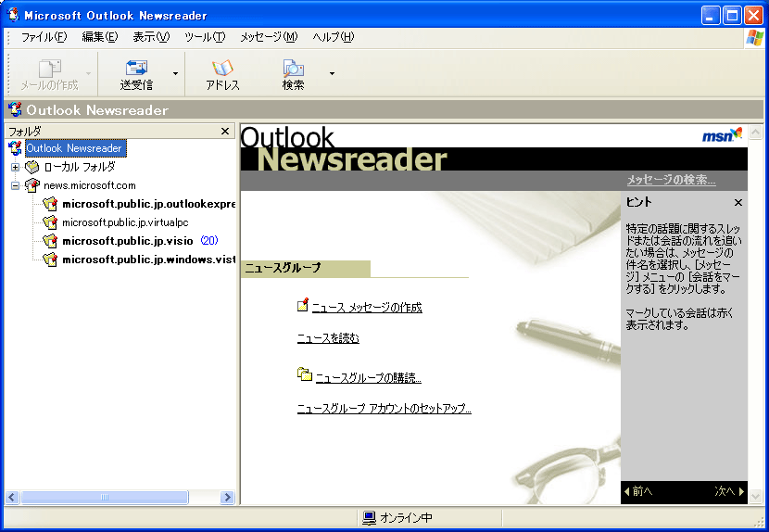Image resolution: width=769 pixels, height=532 pixels.
Task: Open the ヘルプ(H) menu
Action: point(333,37)
